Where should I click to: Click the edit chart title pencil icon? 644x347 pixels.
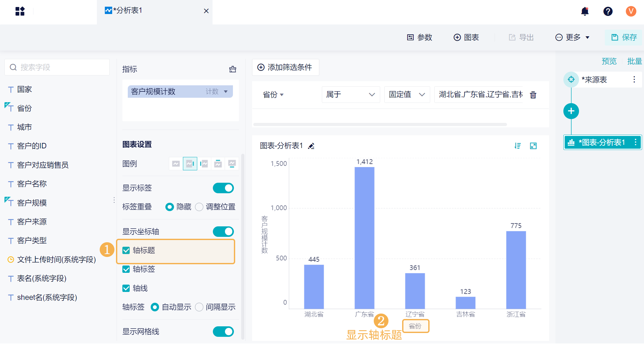point(311,146)
